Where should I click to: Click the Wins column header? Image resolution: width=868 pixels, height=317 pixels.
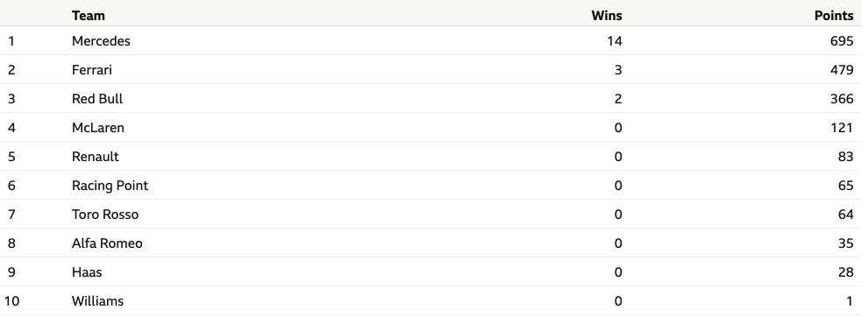607,16
